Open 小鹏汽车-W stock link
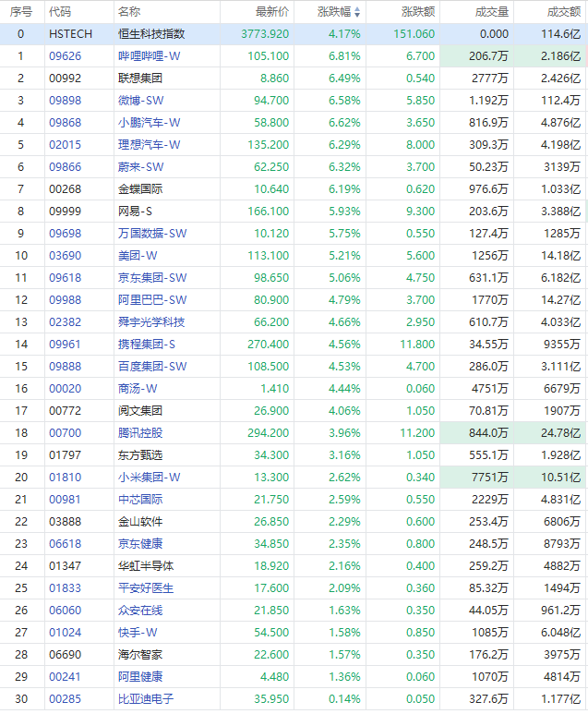The image size is (588, 714). [x=150, y=123]
